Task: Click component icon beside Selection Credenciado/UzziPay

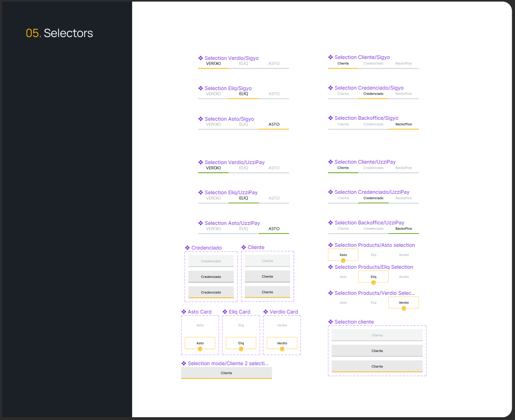Action: click(330, 192)
